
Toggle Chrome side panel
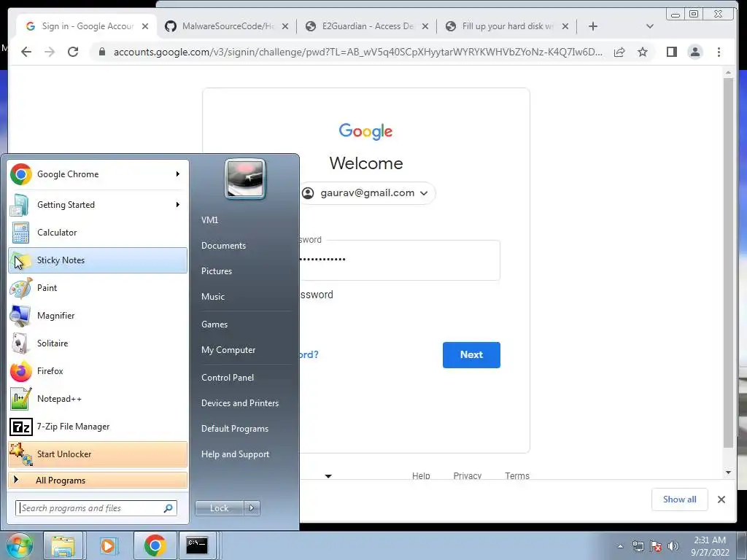[672, 52]
